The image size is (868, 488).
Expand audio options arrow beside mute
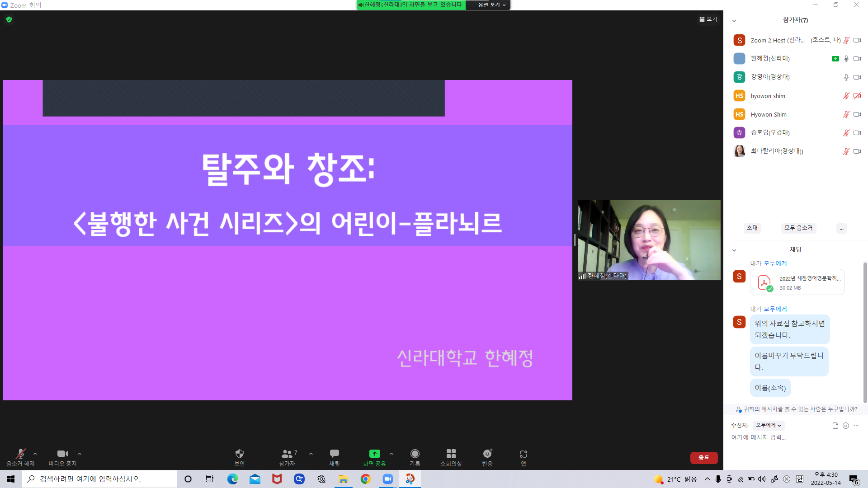[35, 454]
